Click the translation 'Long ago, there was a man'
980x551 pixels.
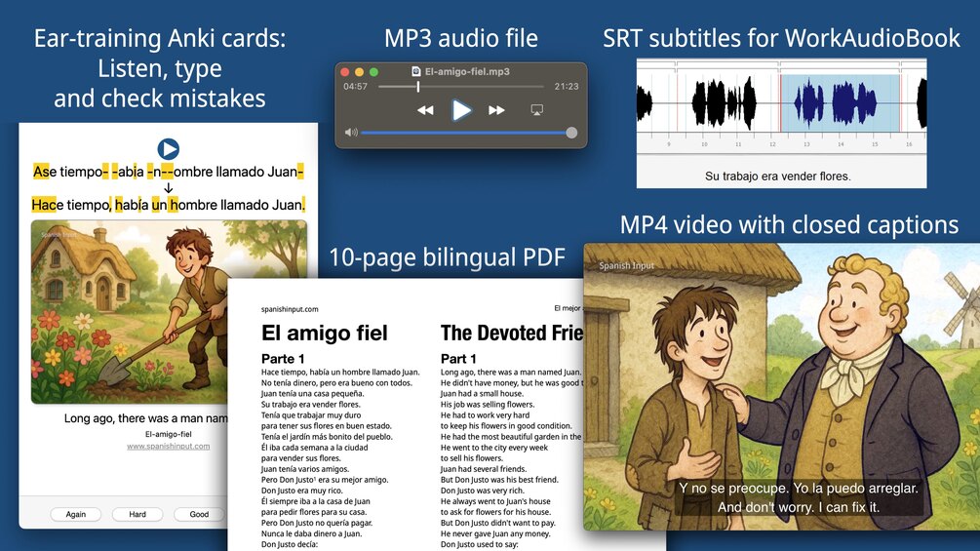[146, 418]
